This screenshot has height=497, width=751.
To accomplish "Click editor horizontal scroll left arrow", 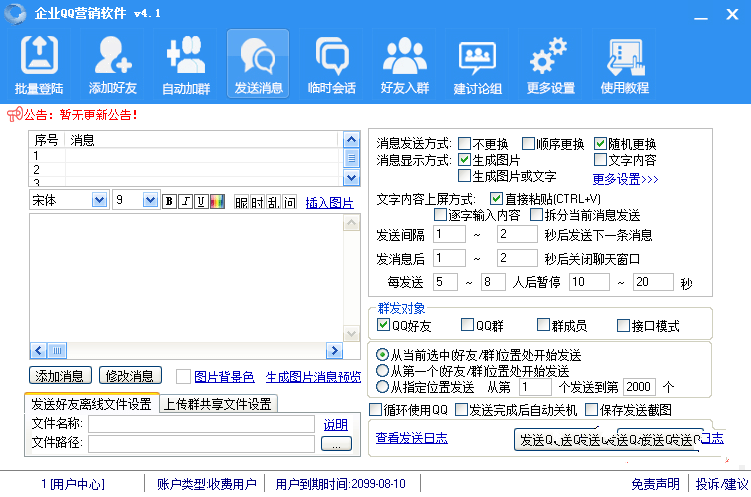I will (x=39, y=350).
